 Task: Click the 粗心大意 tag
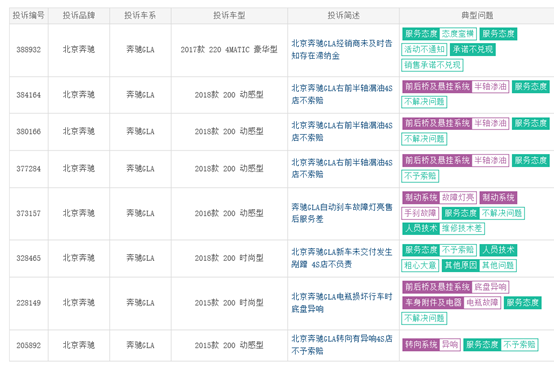pos(420,265)
